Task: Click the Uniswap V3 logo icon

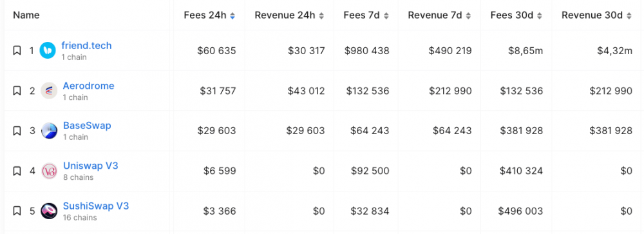Action: tap(49, 171)
